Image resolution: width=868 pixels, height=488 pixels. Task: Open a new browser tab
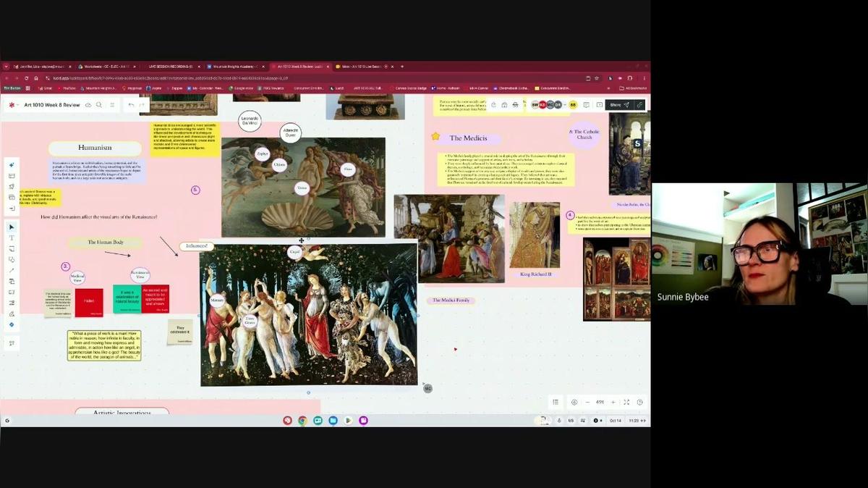click(402, 66)
